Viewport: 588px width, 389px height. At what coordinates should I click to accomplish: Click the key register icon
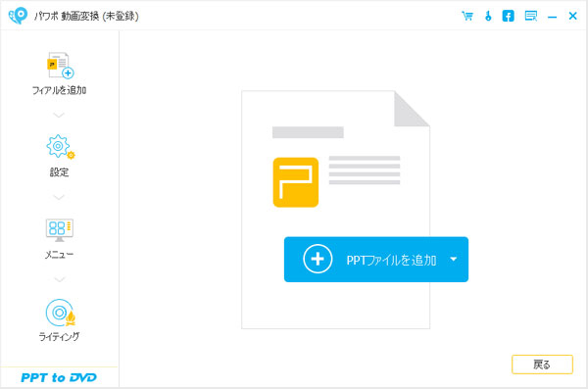[x=488, y=16]
